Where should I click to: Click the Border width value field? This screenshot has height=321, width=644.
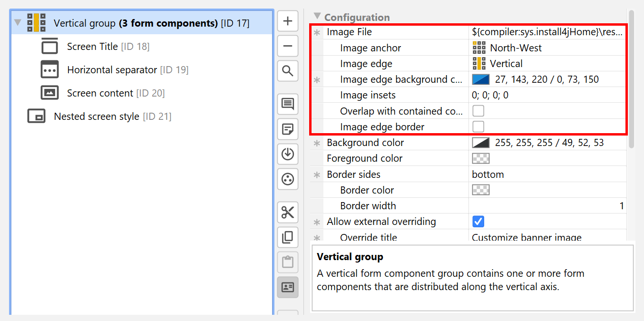[547, 206]
